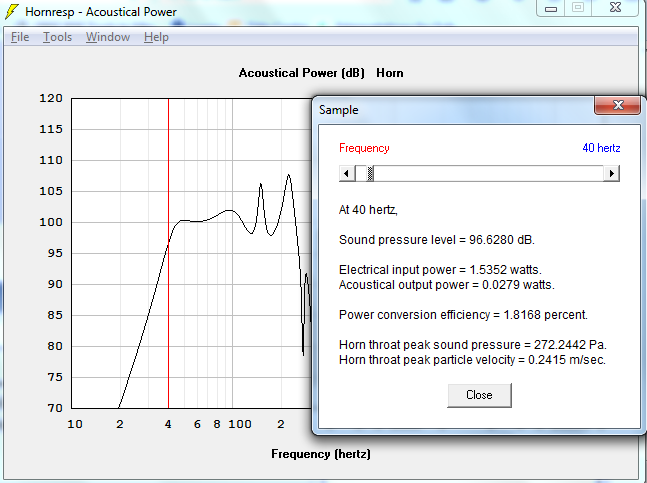Click 'Electrical input power = 1.5352 watts.' text
647x483 pixels.
440,270
